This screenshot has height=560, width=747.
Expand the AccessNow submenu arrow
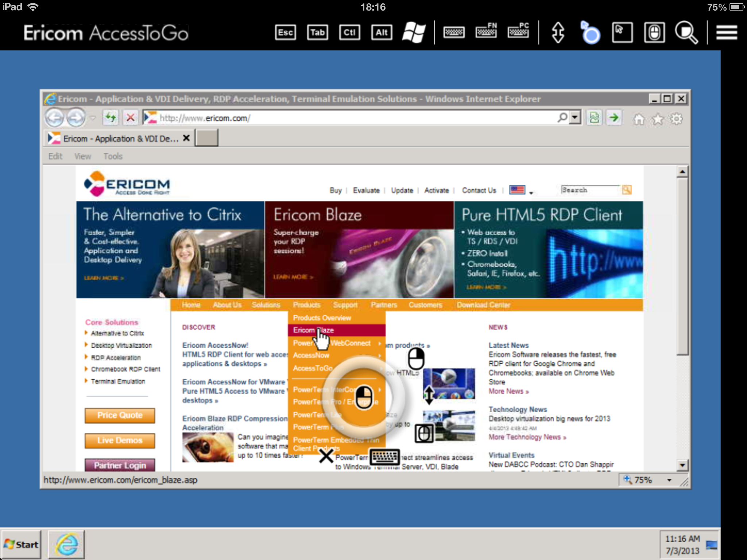coord(380,355)
